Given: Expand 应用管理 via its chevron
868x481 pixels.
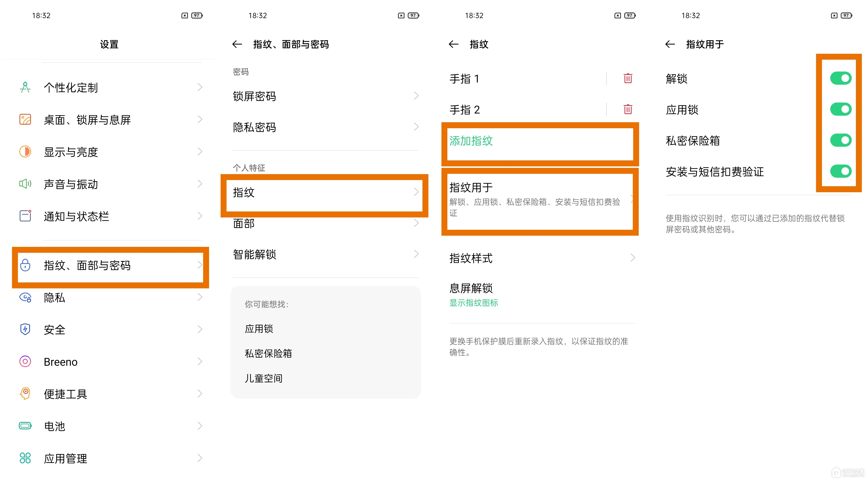Looking at the screenshot, I should pyautogui.click(x=200, y=458).
